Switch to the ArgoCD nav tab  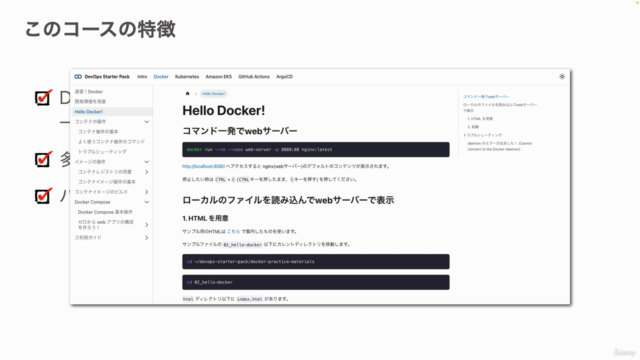(284, 77)
